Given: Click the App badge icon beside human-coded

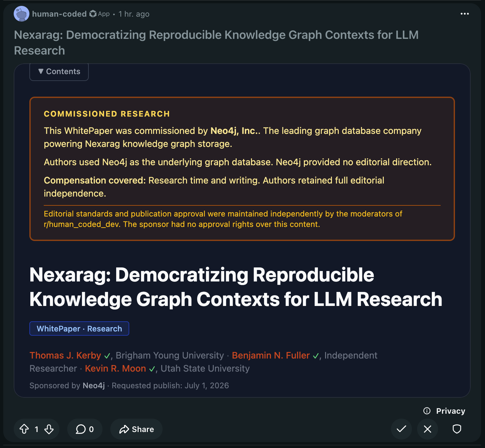Looking at the screenshot, I should tap(93, 14).
